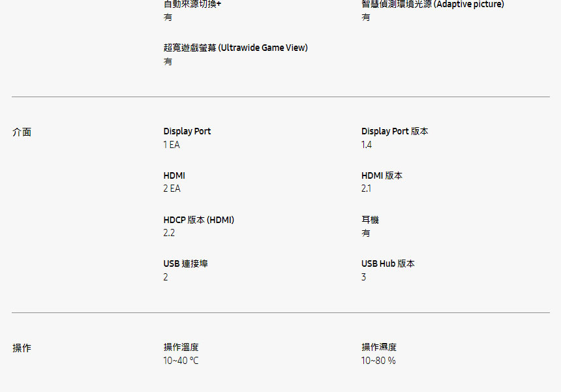This screenshot has height=392, width=561.
Task: Click the 2 EA HDMI value
Action: pos(172,188)
